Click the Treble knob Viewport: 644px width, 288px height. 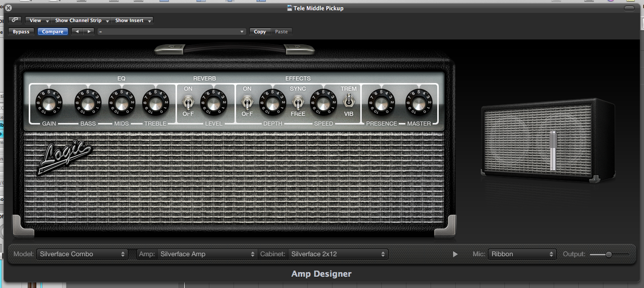pos(155,104)
